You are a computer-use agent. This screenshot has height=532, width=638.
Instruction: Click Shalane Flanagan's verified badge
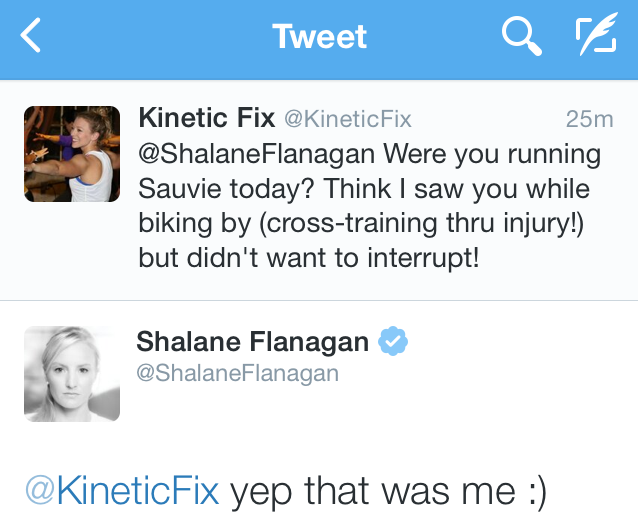tap(393, 342)
